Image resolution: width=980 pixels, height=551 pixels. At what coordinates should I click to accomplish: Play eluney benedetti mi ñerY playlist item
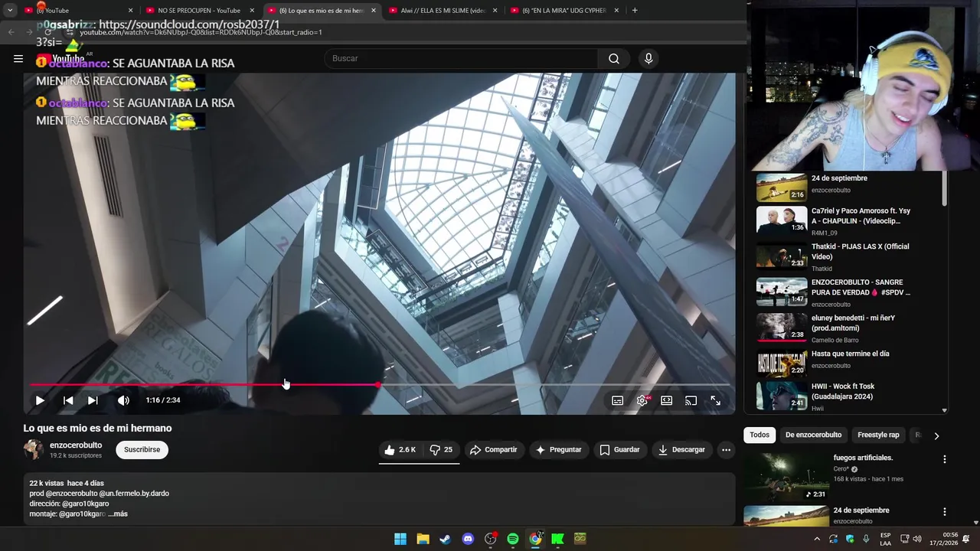point(846,328)
